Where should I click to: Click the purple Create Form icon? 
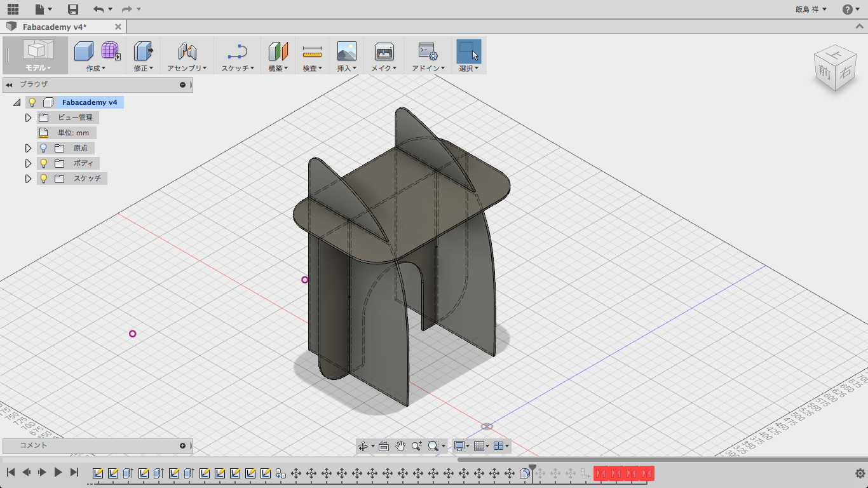click(111, 51)
